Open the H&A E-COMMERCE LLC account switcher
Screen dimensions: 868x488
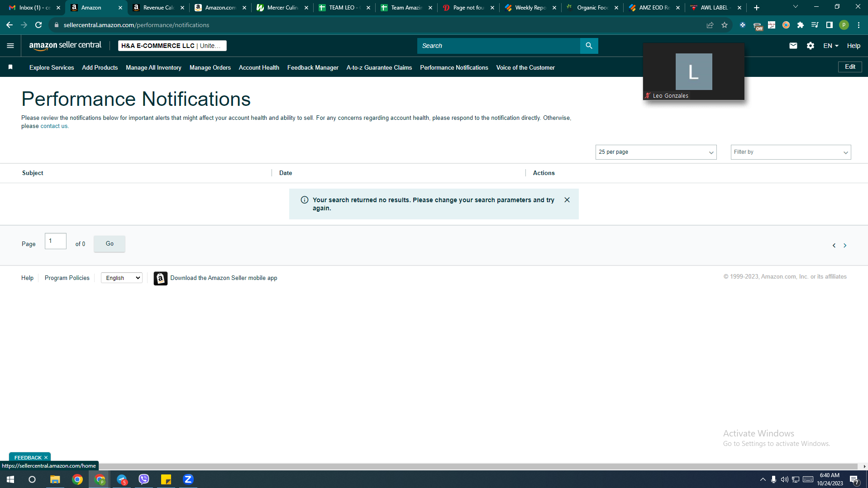(172, 46)
